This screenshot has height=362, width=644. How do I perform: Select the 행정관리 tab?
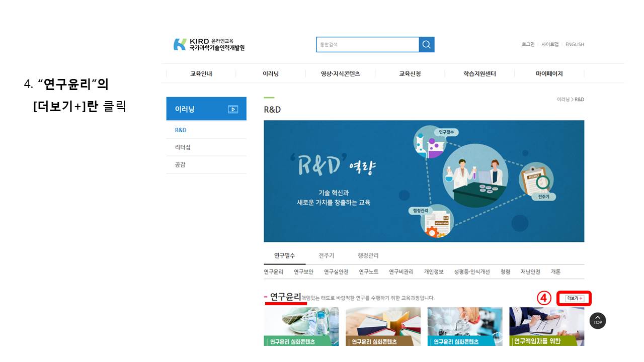368,255
